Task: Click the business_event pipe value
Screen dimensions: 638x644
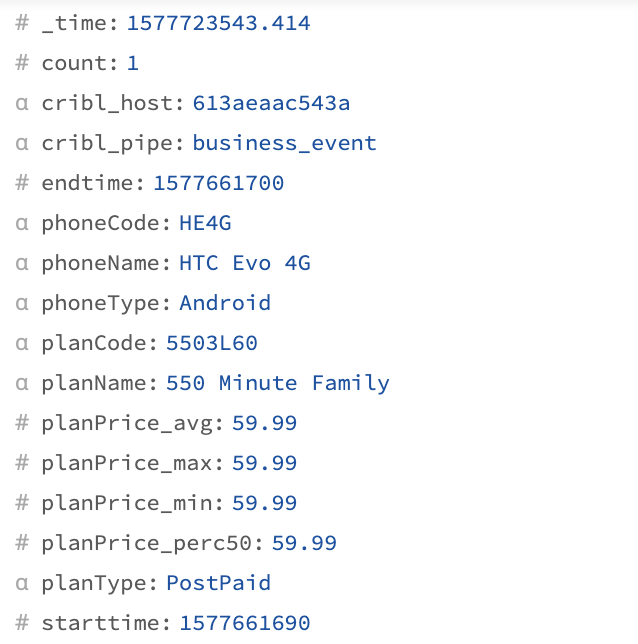Action: pyautogui.click(x=284, y=143)
